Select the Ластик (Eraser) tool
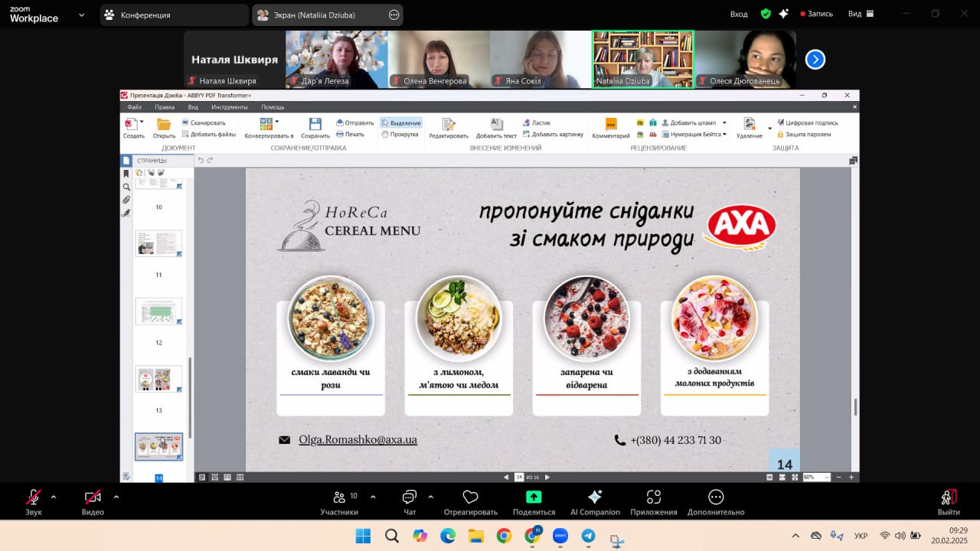 click(x=536, y=122)
